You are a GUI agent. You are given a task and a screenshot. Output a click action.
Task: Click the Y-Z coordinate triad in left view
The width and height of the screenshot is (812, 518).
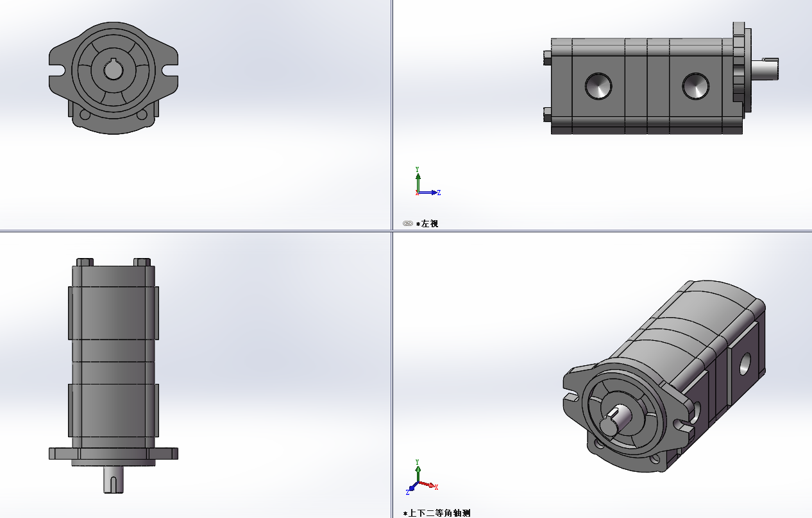point(427,182)
